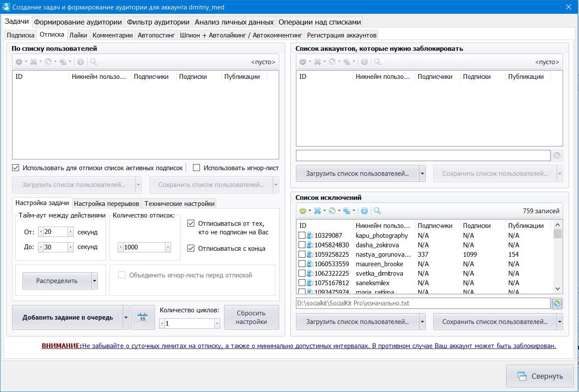This screenshot has width=579, height=392.
Task: Check the box for row 1045824830
Action: click(x=302, y=245)
